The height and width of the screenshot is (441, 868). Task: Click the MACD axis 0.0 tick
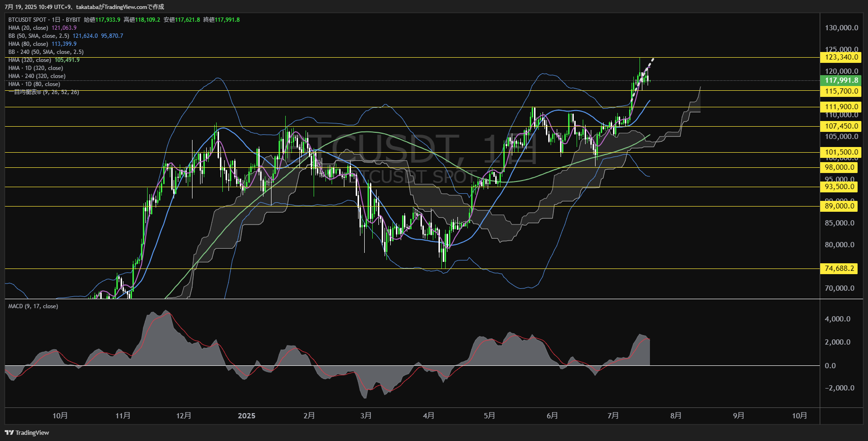point(830,366)
